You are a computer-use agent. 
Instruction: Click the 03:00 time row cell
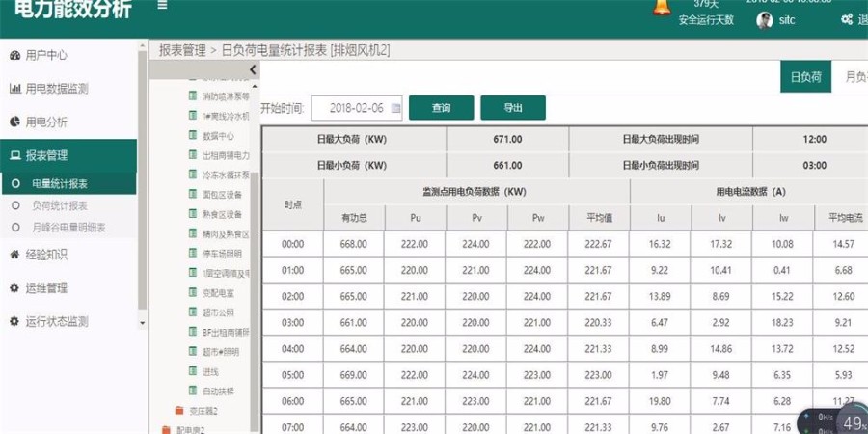[293, 323]
